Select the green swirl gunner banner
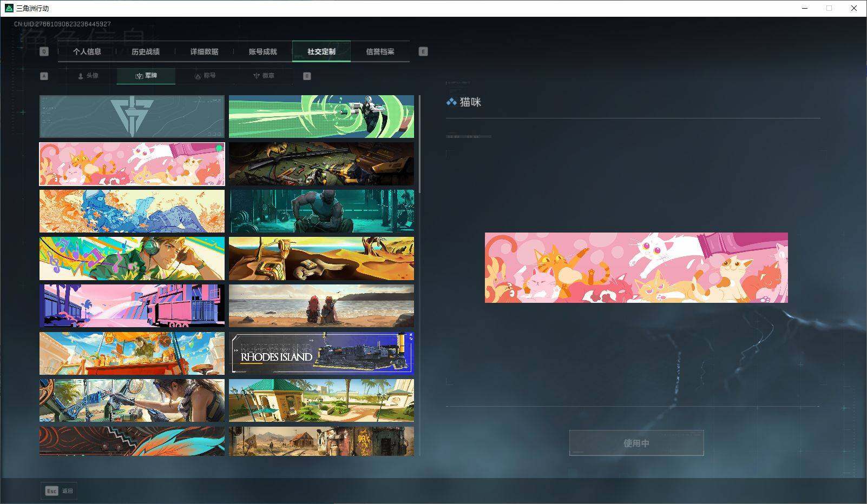The width and height of the screenshot is (867, 504). coord(321,117)
